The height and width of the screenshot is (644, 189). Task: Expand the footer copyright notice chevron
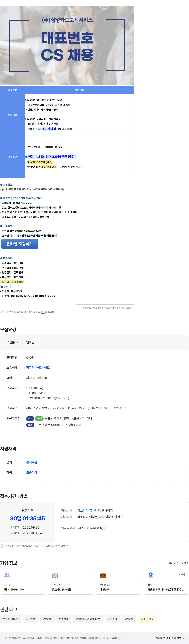123,638
